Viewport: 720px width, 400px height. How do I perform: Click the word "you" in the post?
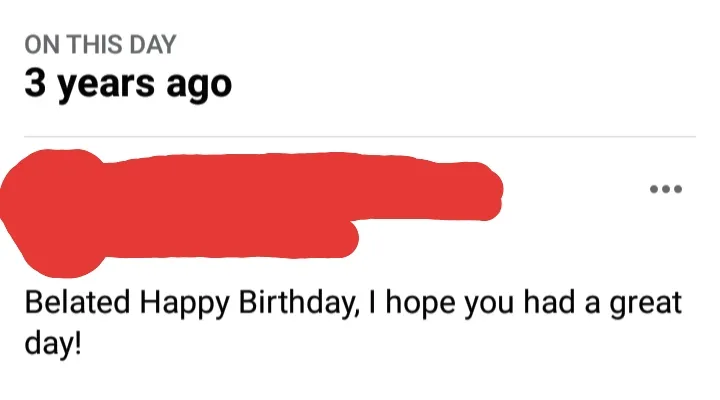[486, 304]
